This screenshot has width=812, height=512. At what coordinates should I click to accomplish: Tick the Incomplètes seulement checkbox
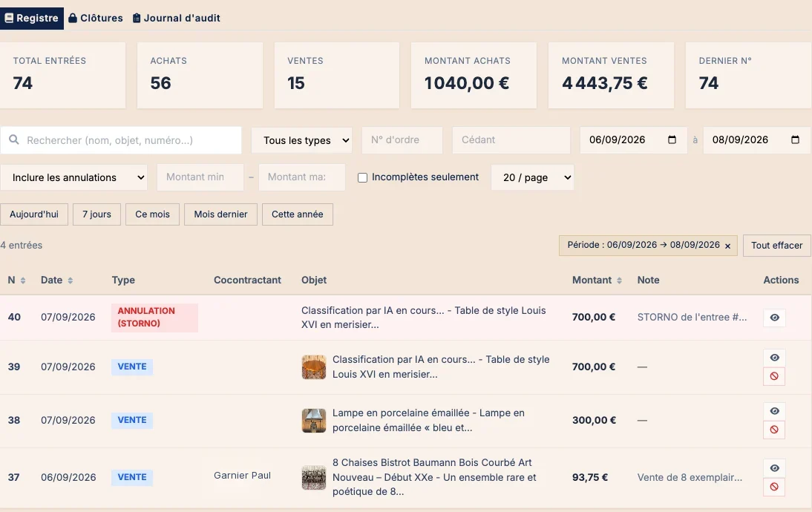tap(362, 177)
